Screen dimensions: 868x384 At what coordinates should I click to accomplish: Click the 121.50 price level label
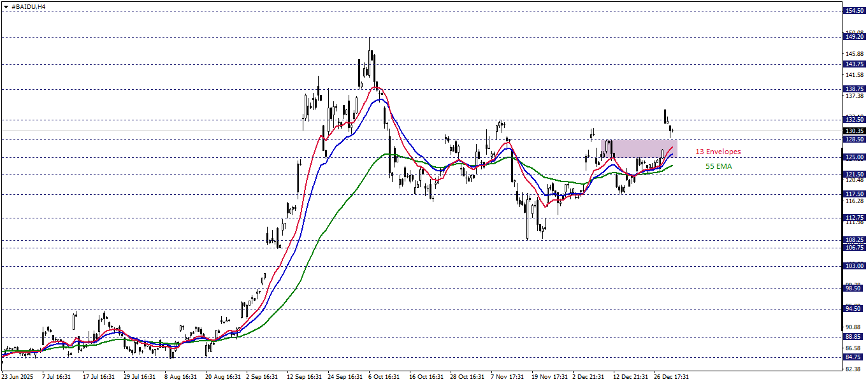pyautogui.click(x=853, y=174)
